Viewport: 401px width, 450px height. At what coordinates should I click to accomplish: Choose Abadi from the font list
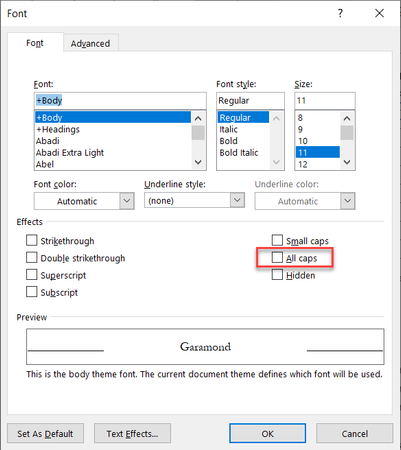tap(113, 141)
